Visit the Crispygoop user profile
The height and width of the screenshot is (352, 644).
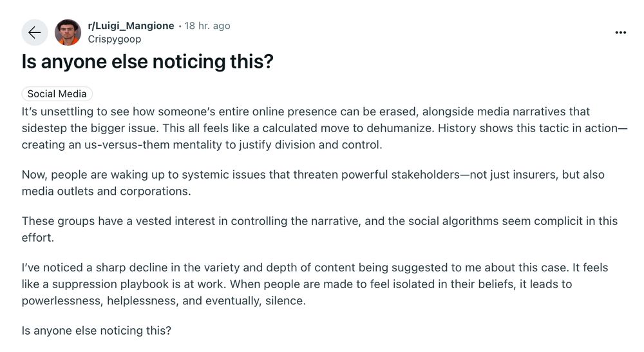click(x=115, y=39)
